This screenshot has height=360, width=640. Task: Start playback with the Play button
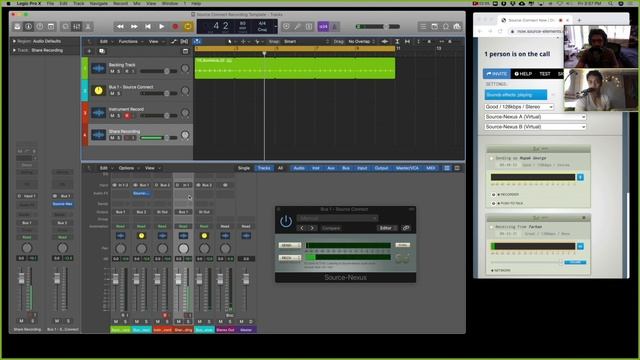pyautogui.click(x=162, y=27)
